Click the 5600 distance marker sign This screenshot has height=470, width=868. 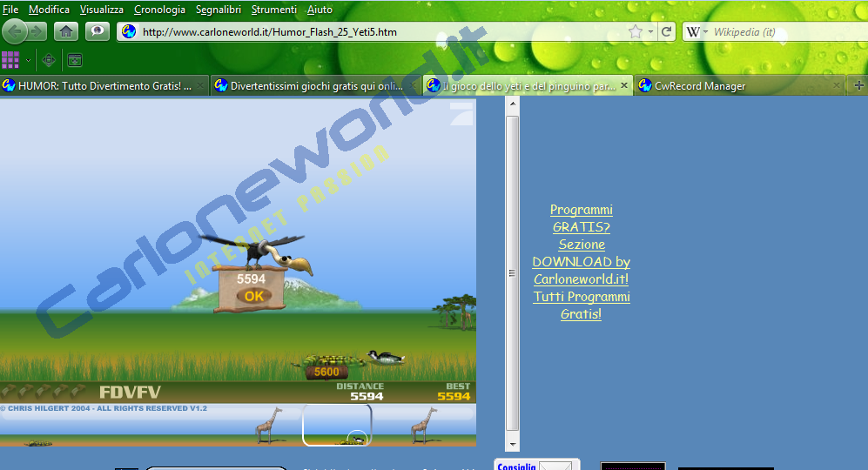tap(326, 372)
